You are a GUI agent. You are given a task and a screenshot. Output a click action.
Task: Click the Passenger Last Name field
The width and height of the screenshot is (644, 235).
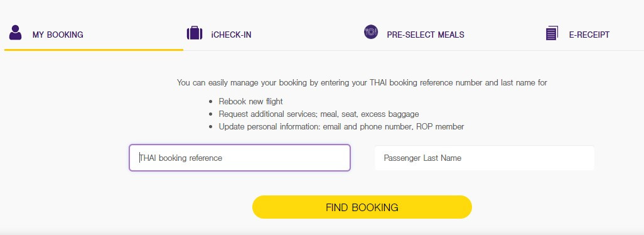(484, 158)
